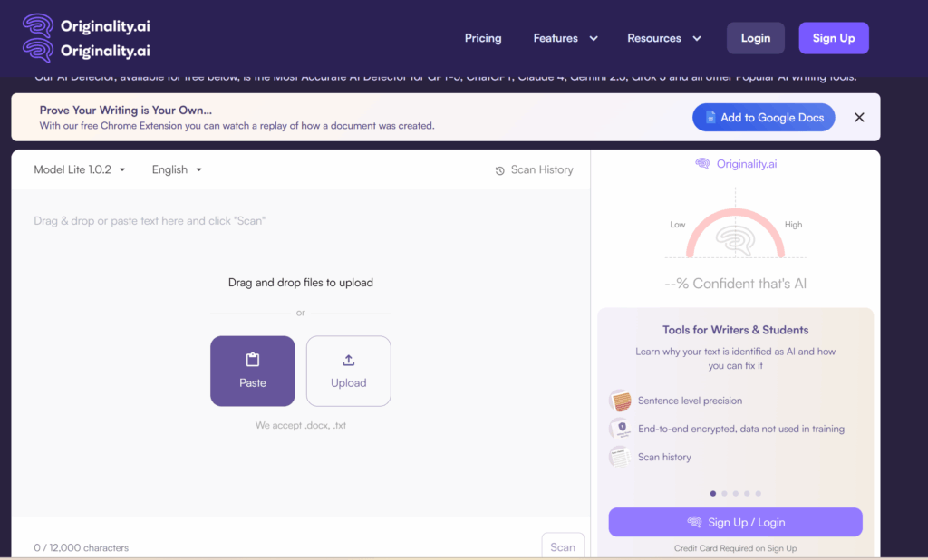Viewport: 928px width, 560px height.
Task: Click the Scan History clock icon
Action: pyautogui.click(x=499, y=170)
